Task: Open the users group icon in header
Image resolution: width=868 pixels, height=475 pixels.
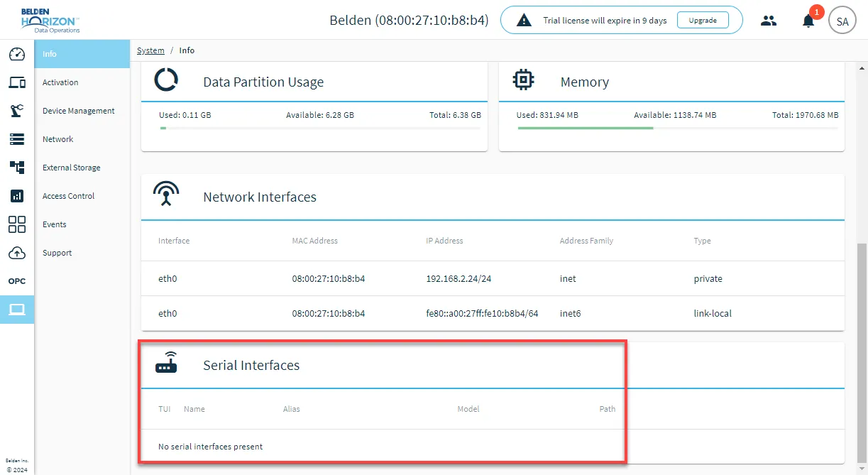Action: 769,21
